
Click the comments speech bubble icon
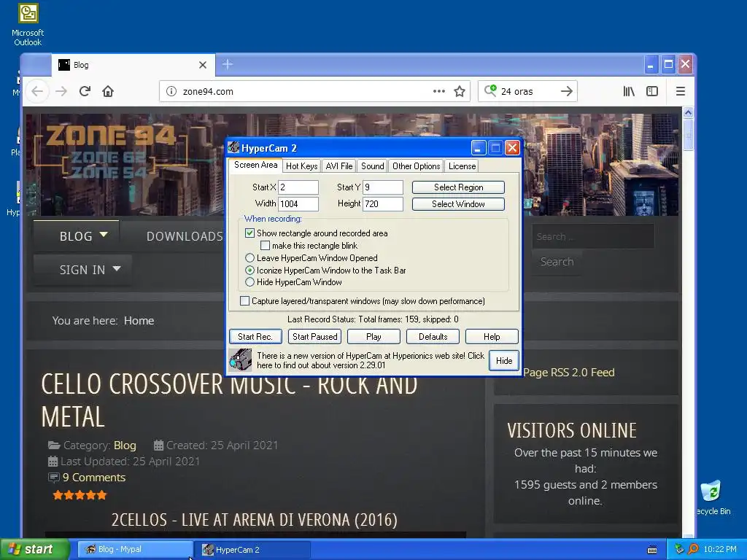pyautogui.click(x=54, y=477)
